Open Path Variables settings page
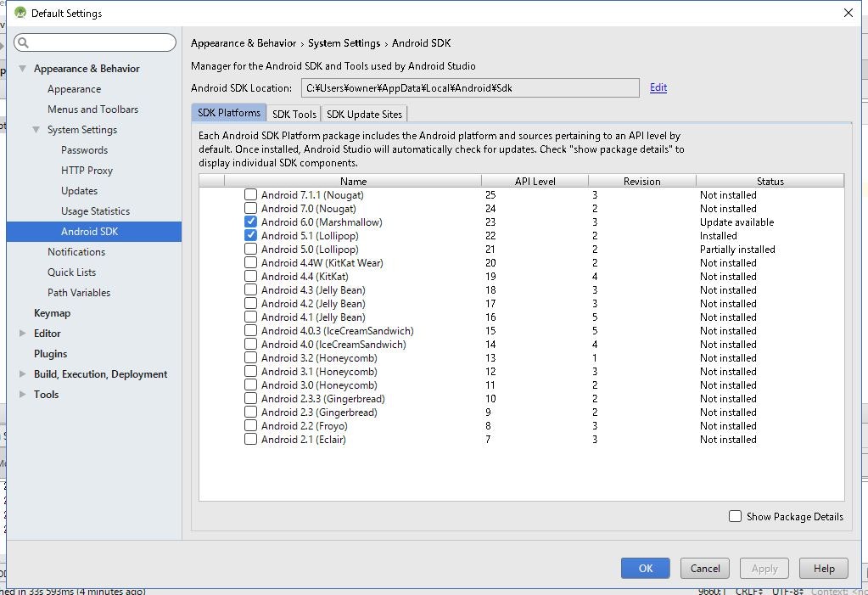Viewport: 868px width, 595px height. pos(79,293)
